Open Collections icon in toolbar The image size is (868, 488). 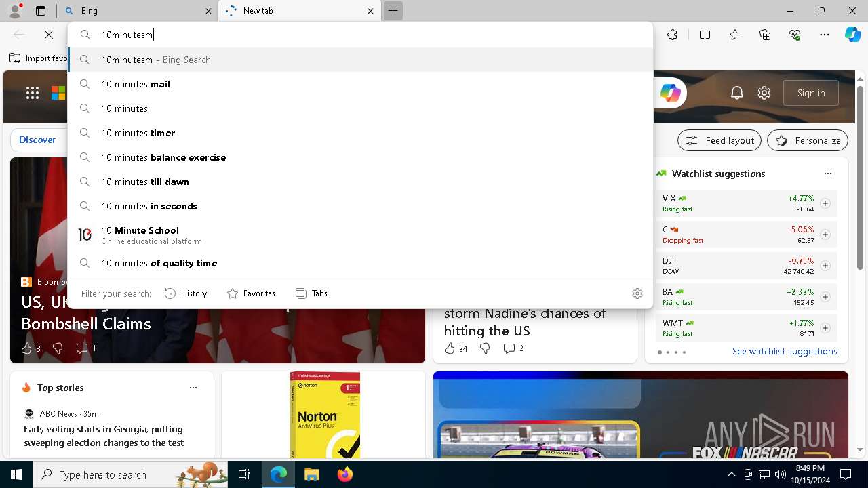(x=765, y=35)
